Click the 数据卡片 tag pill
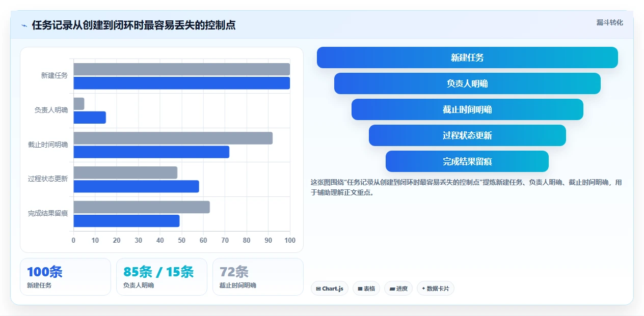Screen dimensions: 644x316 pos(436,289)
